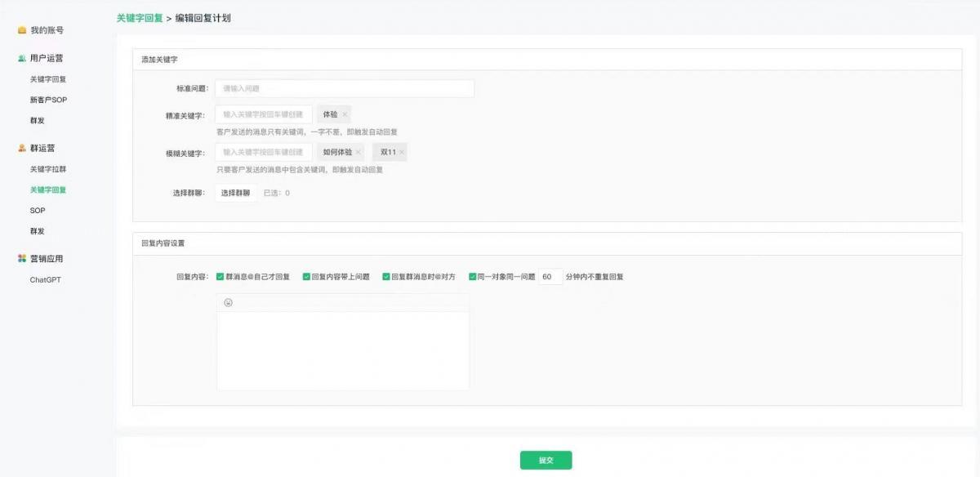Toggle 回复内容带上问题 checkbox

[x=306, y=277]
